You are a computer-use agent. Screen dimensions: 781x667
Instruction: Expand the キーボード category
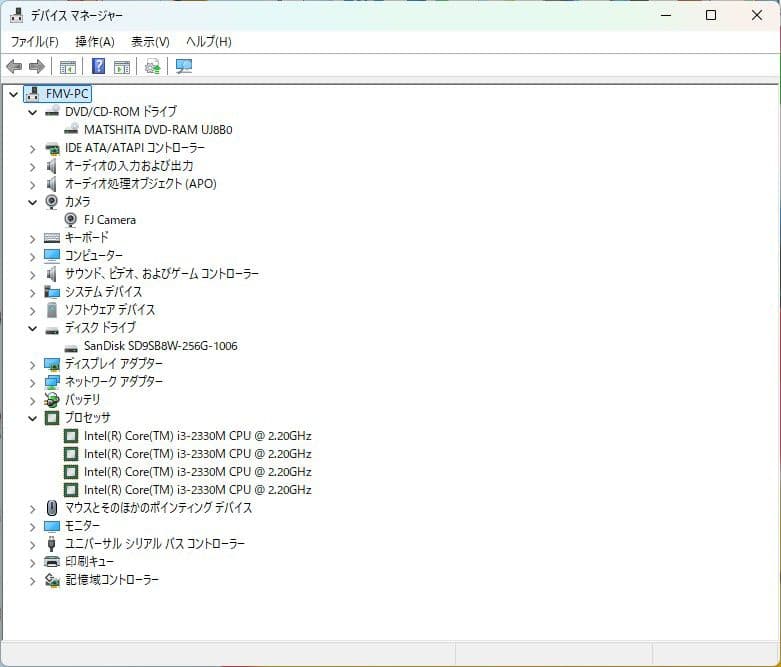pos(32,239)
